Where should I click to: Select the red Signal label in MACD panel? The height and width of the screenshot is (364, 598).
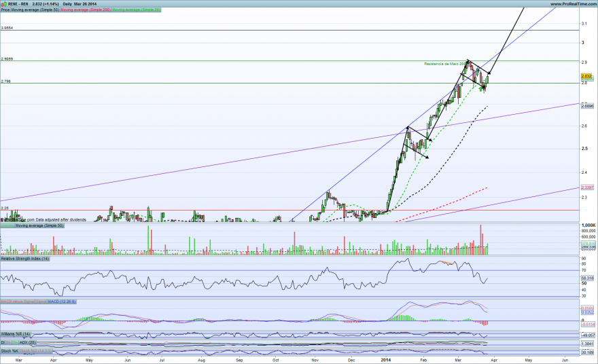tap(41, 302)
